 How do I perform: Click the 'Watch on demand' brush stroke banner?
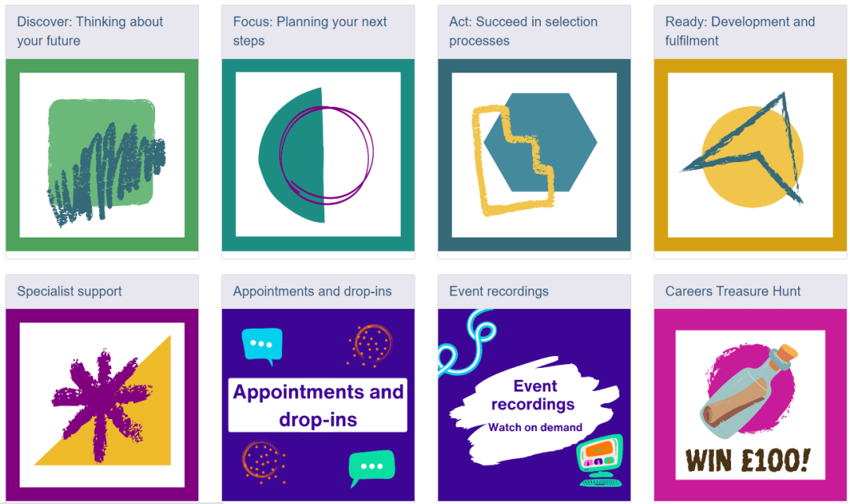click(x=535, y=410)
